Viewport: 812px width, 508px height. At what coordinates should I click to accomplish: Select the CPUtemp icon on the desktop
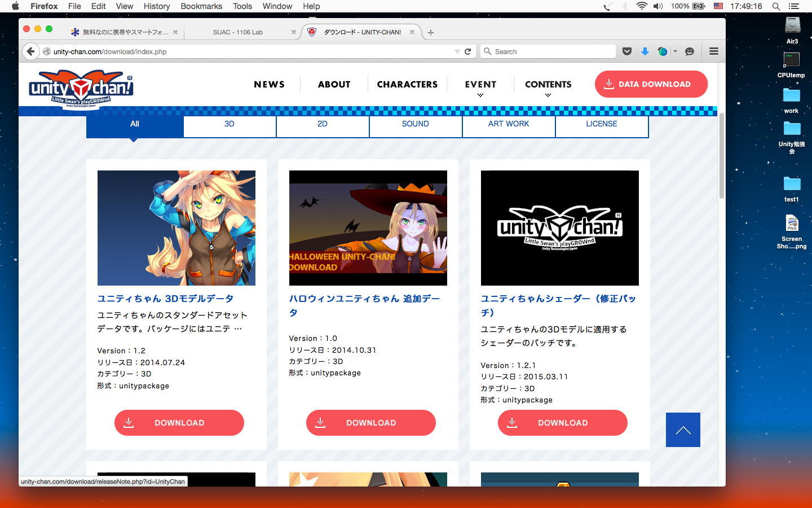point(791,65)
